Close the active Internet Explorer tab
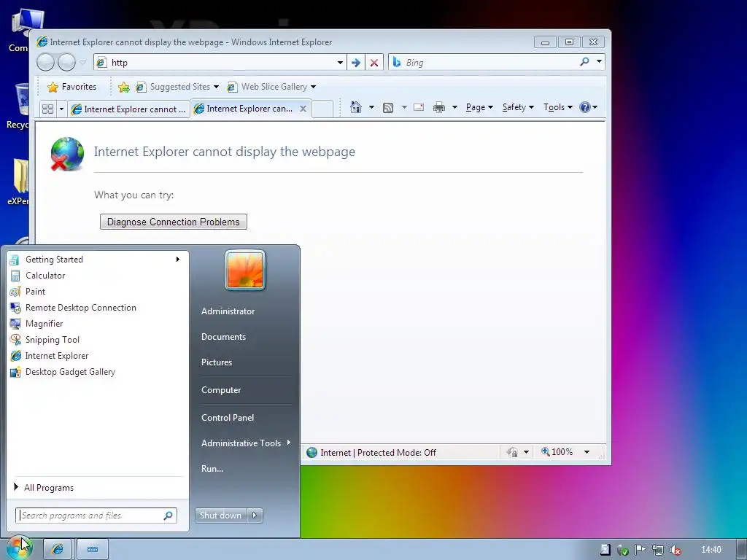Screen dimensions: 747x560 pos(303,109)
